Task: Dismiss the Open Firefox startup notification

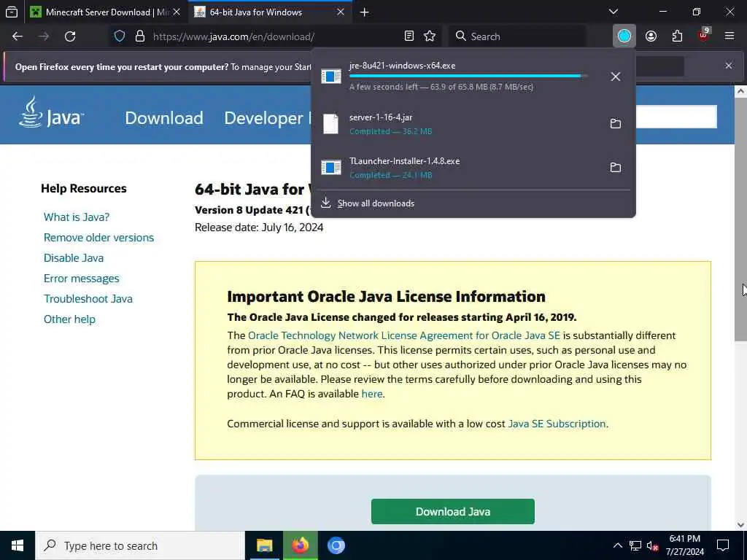Action: coord(729,66)
